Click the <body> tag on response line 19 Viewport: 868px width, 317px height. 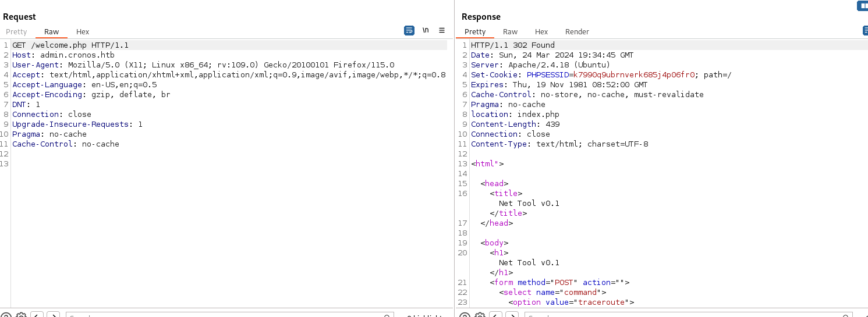click(x=494, y=243)
